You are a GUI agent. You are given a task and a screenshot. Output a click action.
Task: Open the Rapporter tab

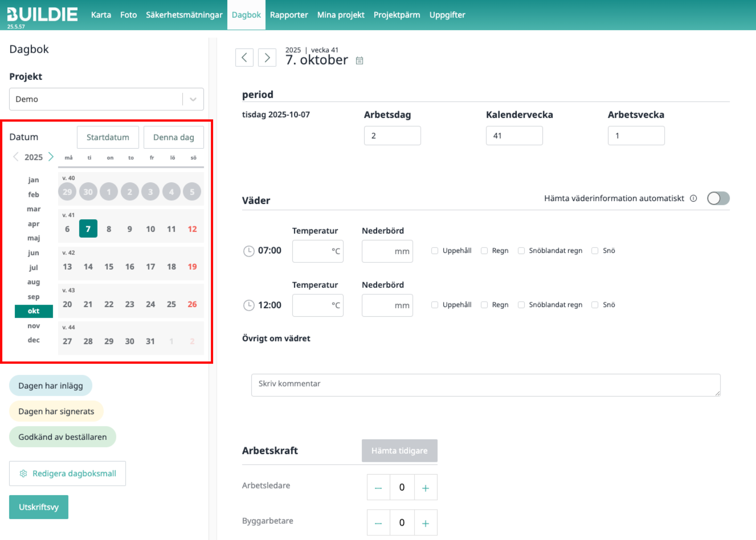[289, 15]
